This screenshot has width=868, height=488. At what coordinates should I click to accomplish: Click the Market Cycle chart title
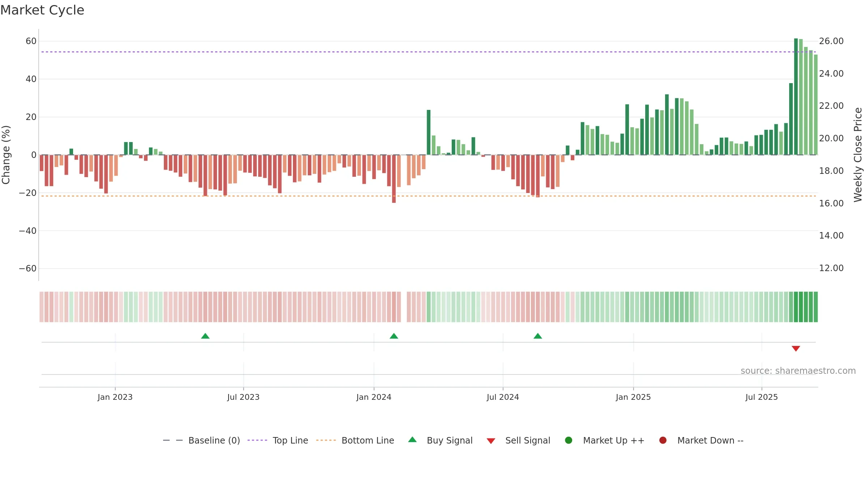[x=42, y=10]
